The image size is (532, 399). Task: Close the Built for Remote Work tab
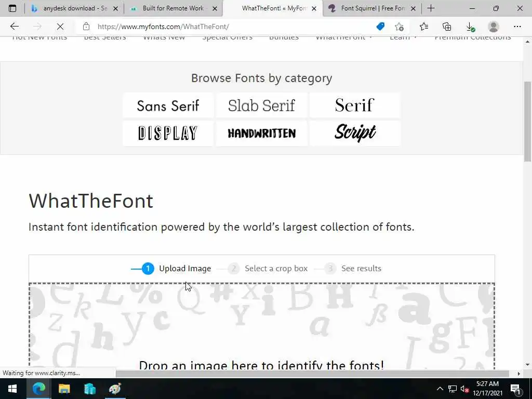pyautogui.click(x=215, y=8)
